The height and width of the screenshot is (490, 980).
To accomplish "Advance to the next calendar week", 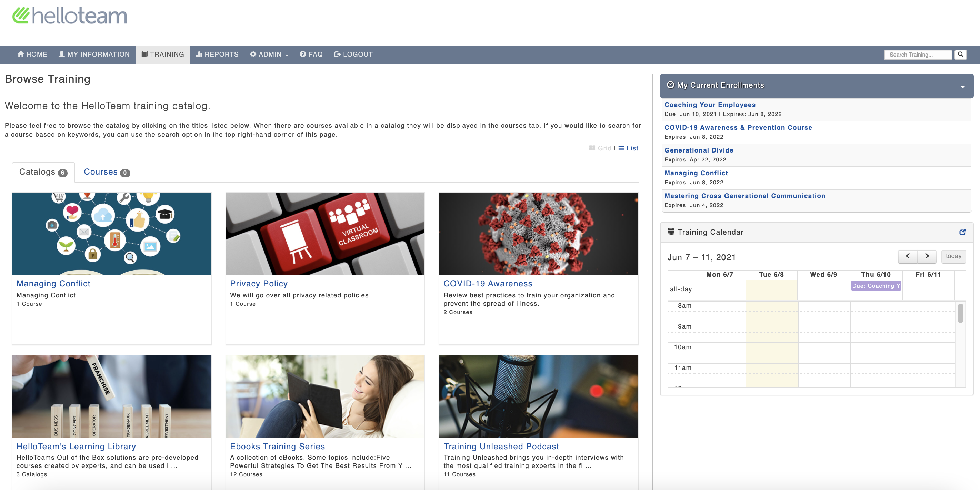I will coord(927,256).
